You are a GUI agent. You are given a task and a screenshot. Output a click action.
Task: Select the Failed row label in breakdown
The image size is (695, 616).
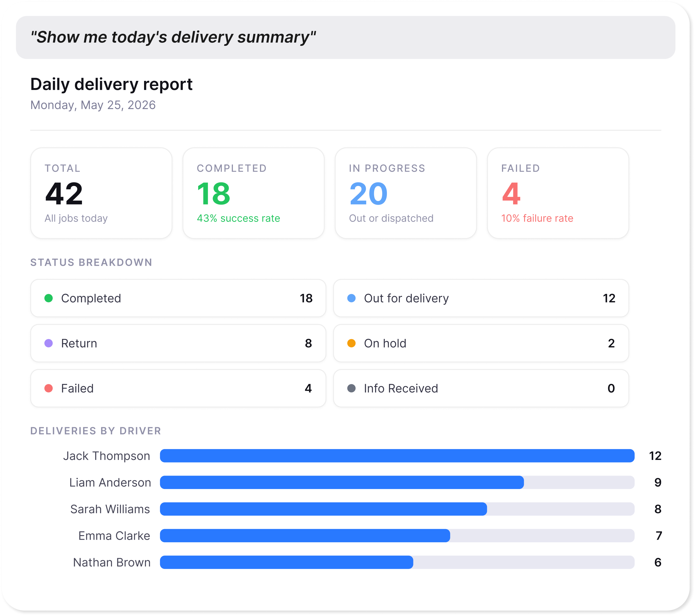point(77,388)
